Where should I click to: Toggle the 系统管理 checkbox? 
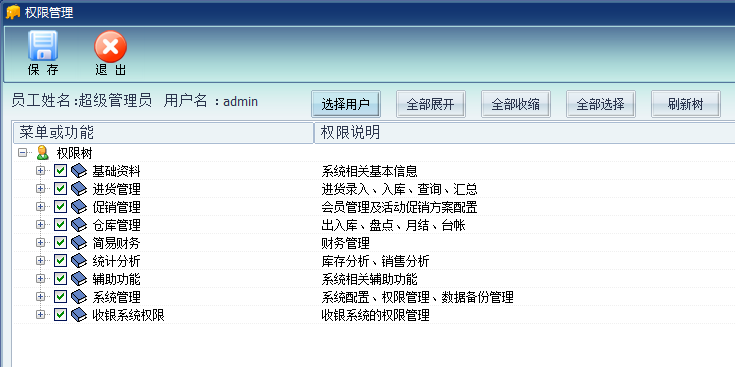click(x=60, y=297)
